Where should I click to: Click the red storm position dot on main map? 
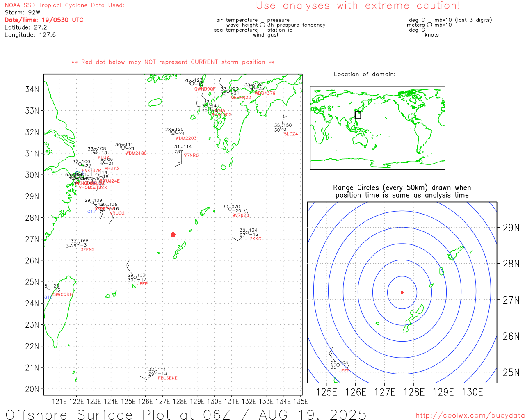[173, 235]
